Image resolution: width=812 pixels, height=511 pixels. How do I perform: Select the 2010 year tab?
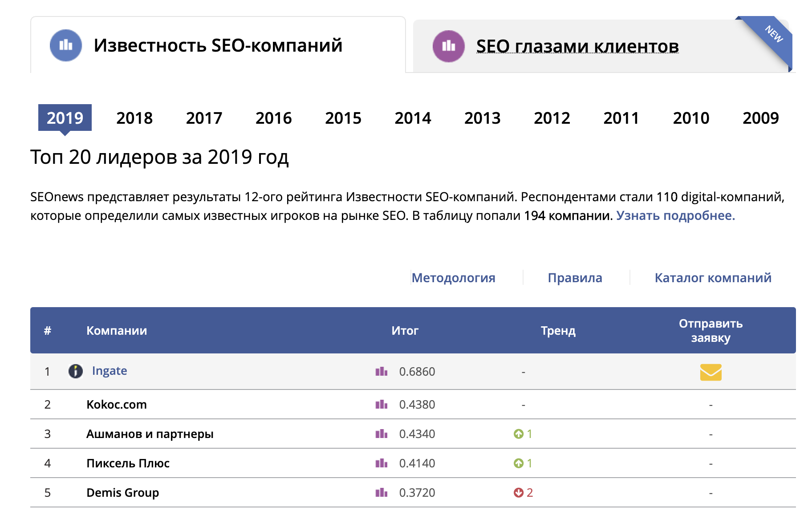(x=691, y=118)
